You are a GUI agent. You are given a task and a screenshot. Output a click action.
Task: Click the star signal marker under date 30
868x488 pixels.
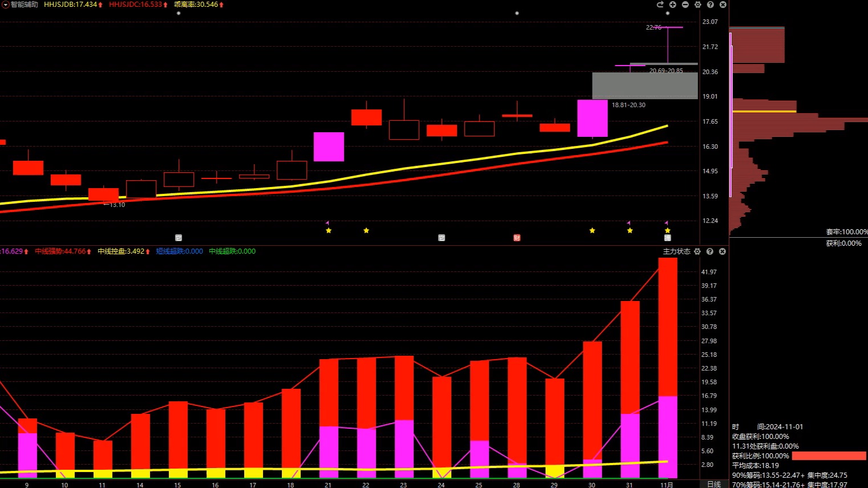592,230
